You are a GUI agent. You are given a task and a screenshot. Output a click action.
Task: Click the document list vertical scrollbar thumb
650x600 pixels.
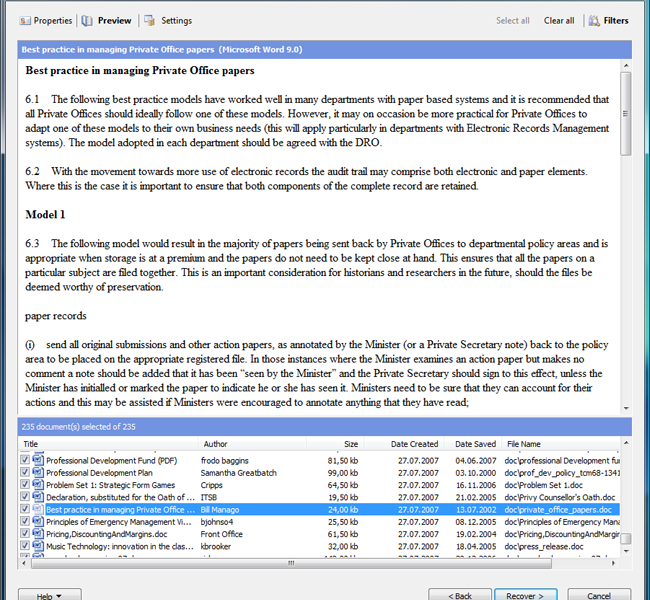(626, 538)
